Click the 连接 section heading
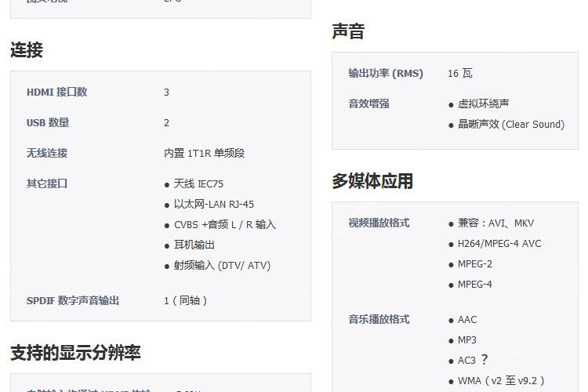Viewport: 588px width, 392px height. (x=27, y=50)
